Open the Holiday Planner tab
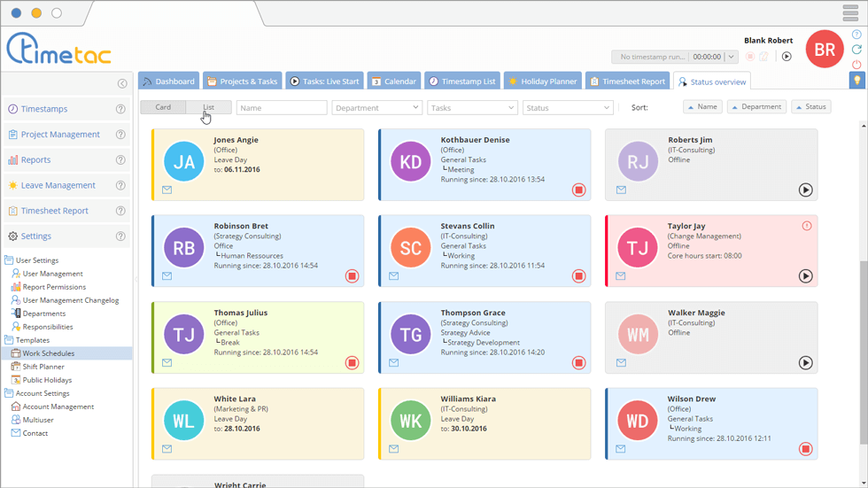 click(541, 81)
